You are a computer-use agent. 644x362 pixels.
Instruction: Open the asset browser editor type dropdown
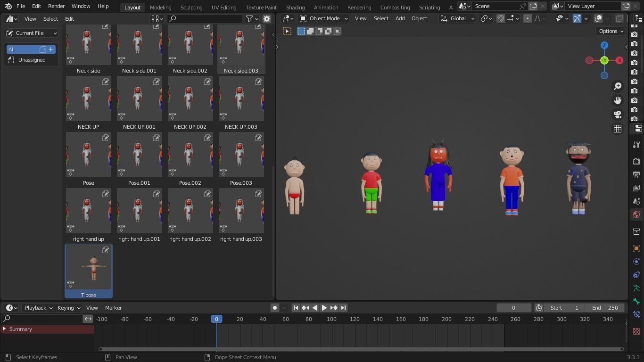(x=11, y=19)
